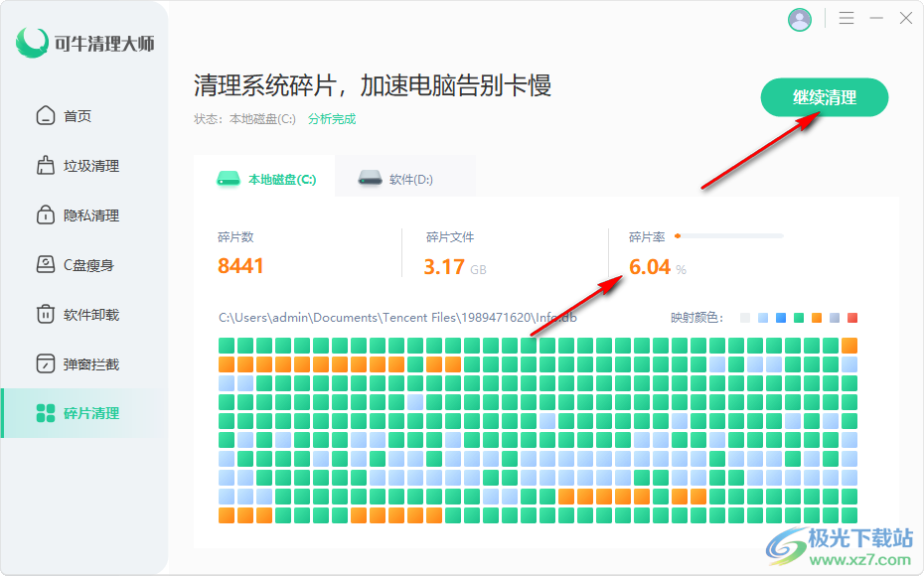Click the 8441 fragment count value
924x576 pixels.
point(240,265)
